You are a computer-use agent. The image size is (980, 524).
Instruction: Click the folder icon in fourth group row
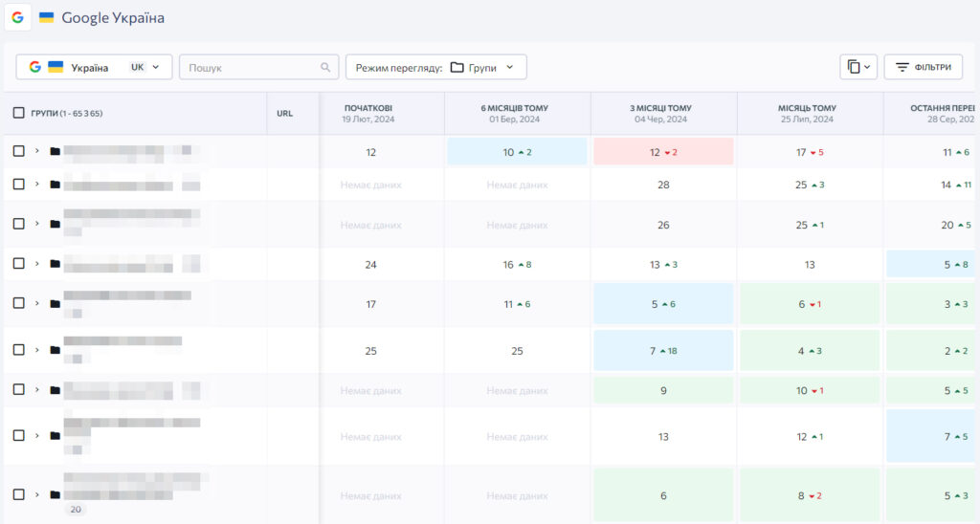(55, 264)
